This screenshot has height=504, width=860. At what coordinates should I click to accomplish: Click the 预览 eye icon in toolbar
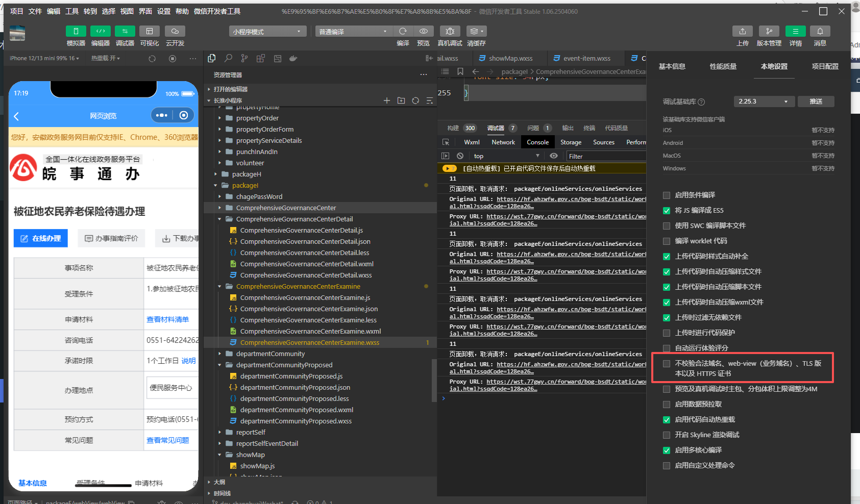(423, 32)
